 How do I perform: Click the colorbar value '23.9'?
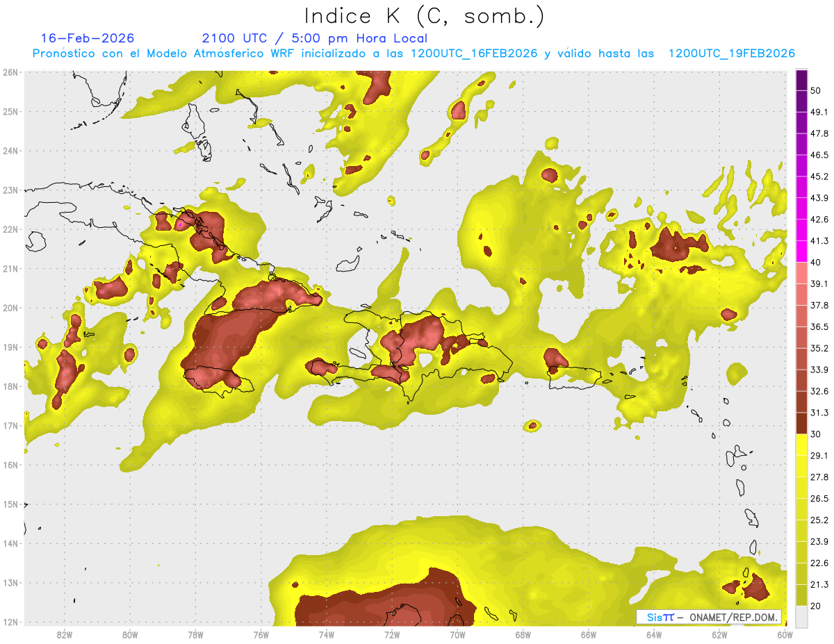point(820,541)
